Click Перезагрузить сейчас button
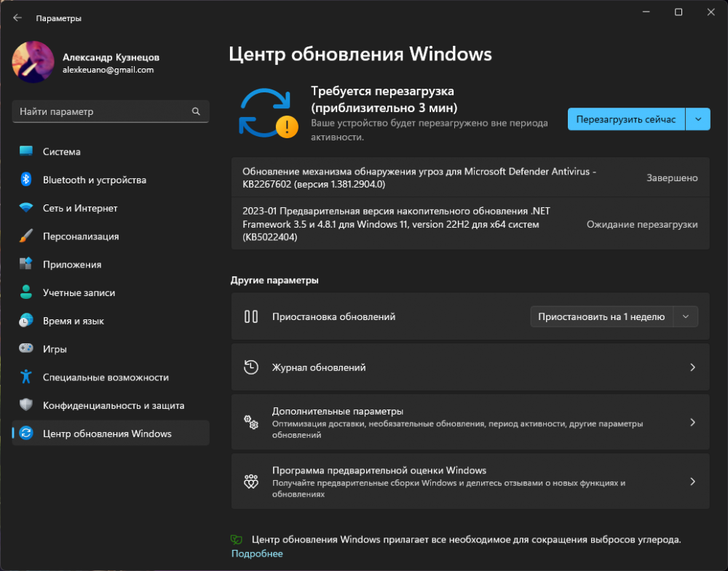 click(626, 119)
